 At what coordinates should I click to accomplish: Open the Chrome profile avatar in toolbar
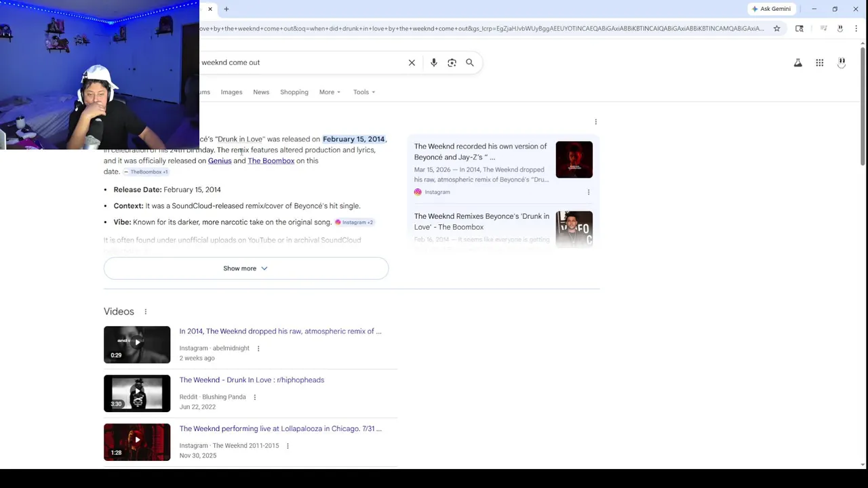click(840, 28)
